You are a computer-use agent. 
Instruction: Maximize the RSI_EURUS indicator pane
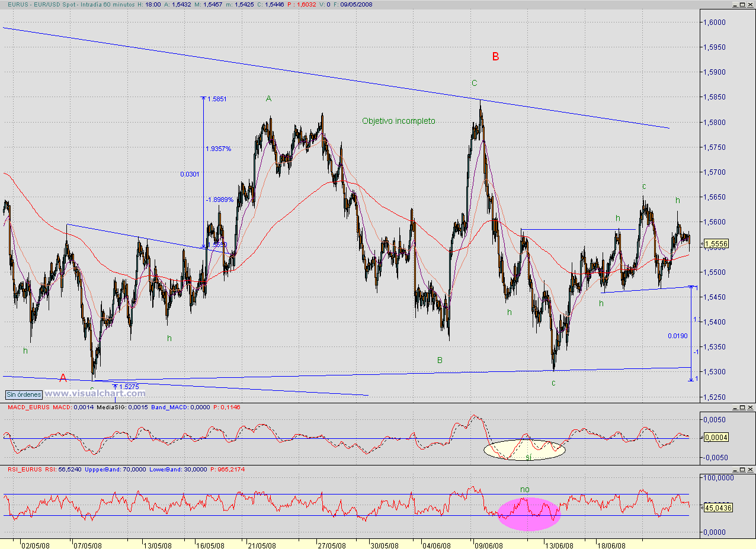(742, 469)
